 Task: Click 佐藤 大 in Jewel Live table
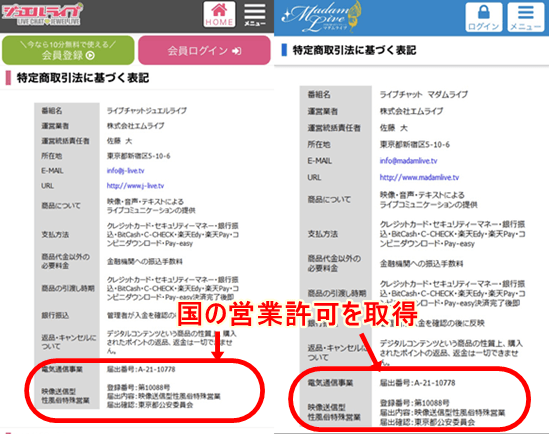point(119,141)
